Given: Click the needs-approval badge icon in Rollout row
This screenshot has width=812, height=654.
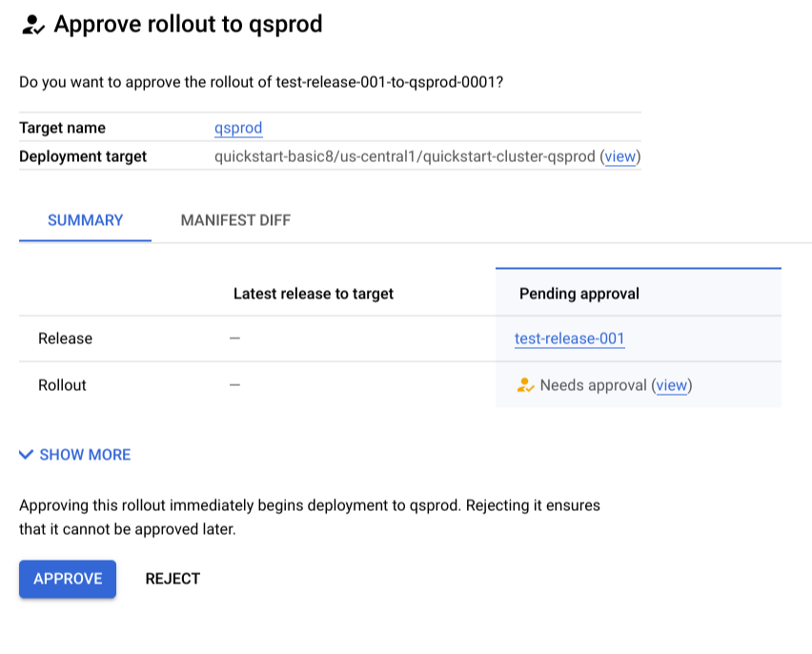Looking at the screenshot, I should 525,385.
